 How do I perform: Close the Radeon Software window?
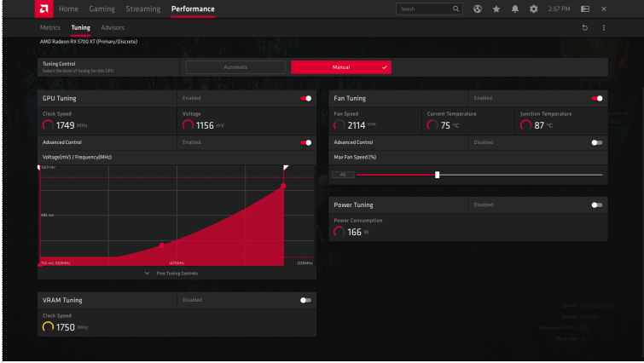click(603, 9)
